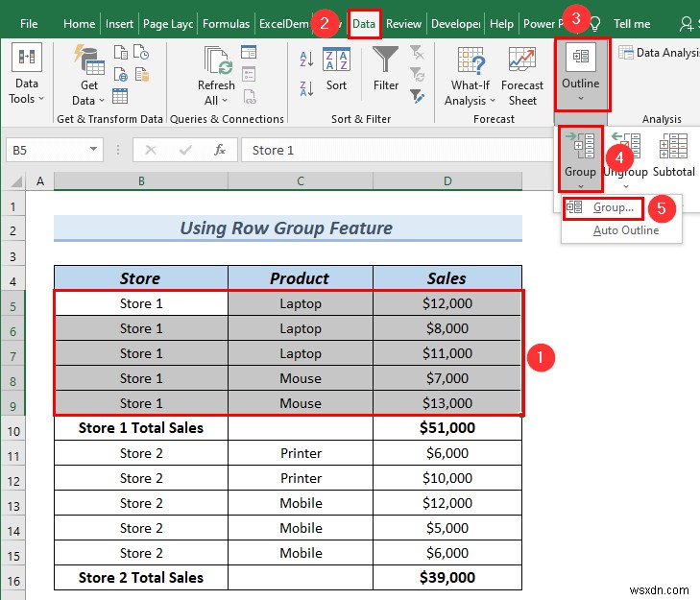Sort A to Z ascending
Image resolution: width=700 pixels, height=600 pixels.
[306, 60]
